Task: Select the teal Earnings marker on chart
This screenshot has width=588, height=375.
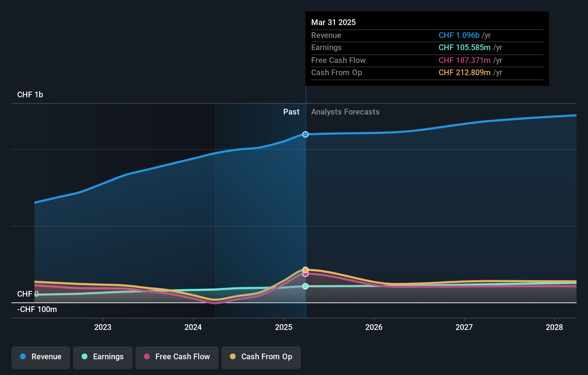Action: coord(305,286)
